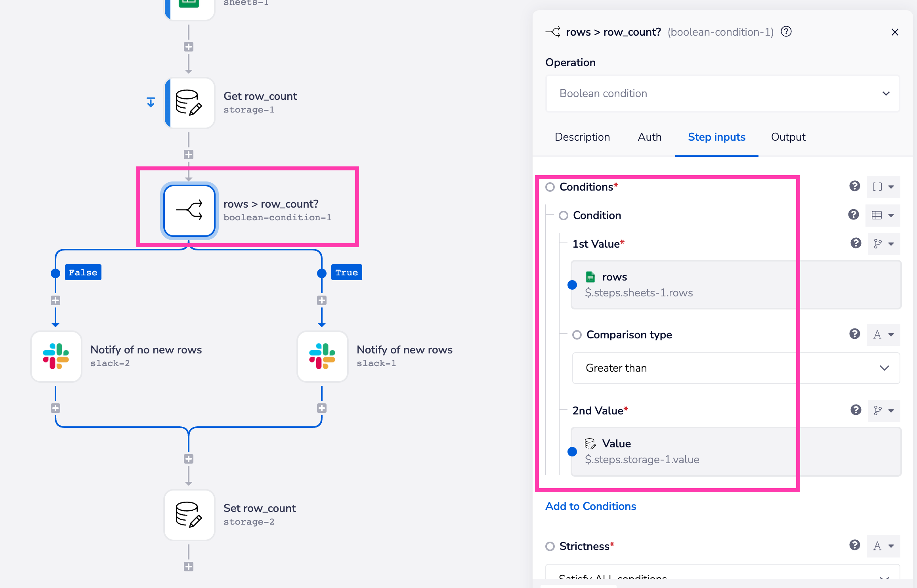Select the Get row_count storage step icon
The height and width of the screenshot is (588, 917).
click(x=189, y=103)
